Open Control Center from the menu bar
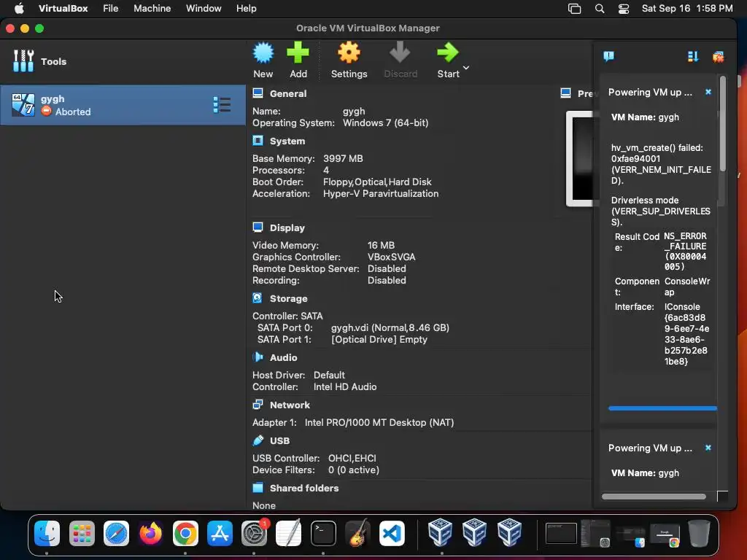The height and width of the screenshot is (560, 747). [624, 9]
